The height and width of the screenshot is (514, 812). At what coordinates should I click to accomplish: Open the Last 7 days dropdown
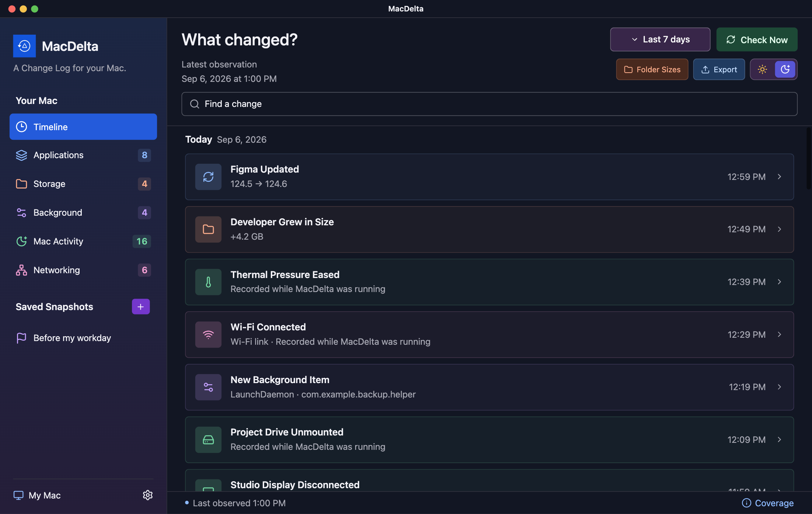[x=660, y=39]
